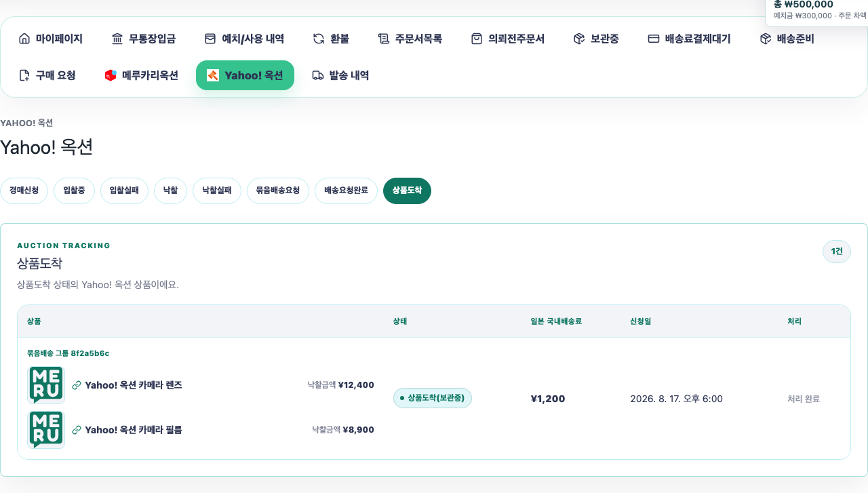Click the truck icon beside 발송 내역
This screenshot has width=868, height=493.
tap(318, 75)
